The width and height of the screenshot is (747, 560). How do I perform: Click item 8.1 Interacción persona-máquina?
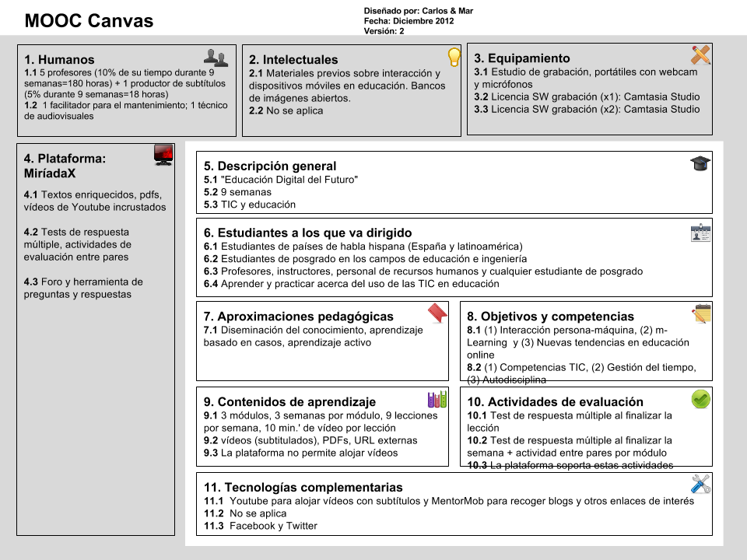578,342
